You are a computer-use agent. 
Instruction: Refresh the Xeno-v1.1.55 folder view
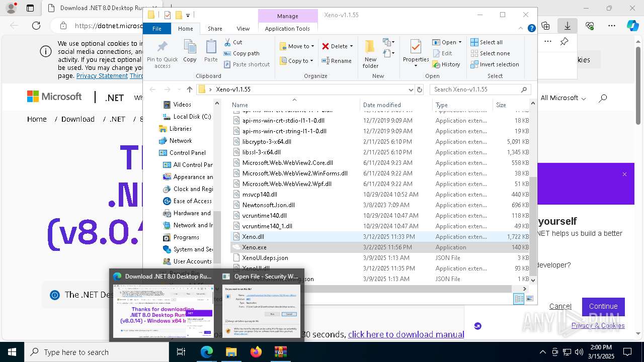point(420,89)
